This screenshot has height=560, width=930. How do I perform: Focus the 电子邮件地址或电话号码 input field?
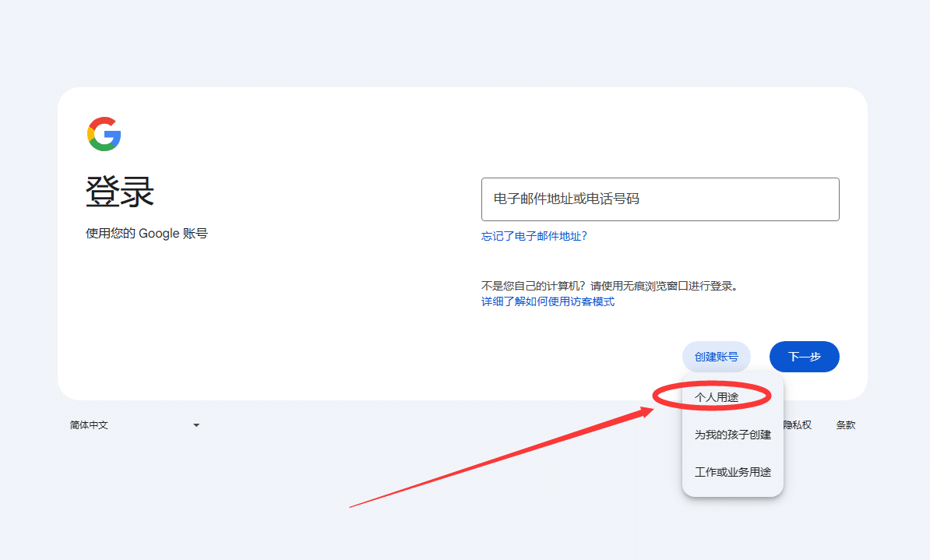click(661, 199)
